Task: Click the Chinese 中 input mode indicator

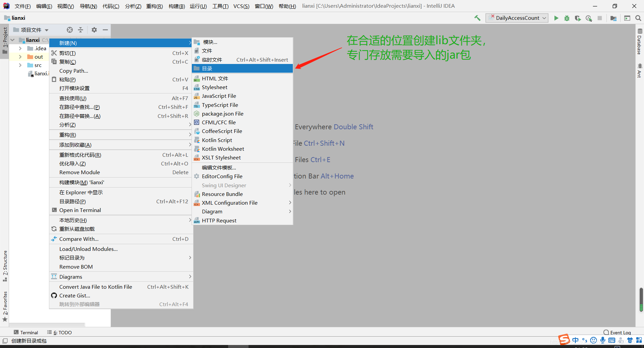Action: [575, 340]
